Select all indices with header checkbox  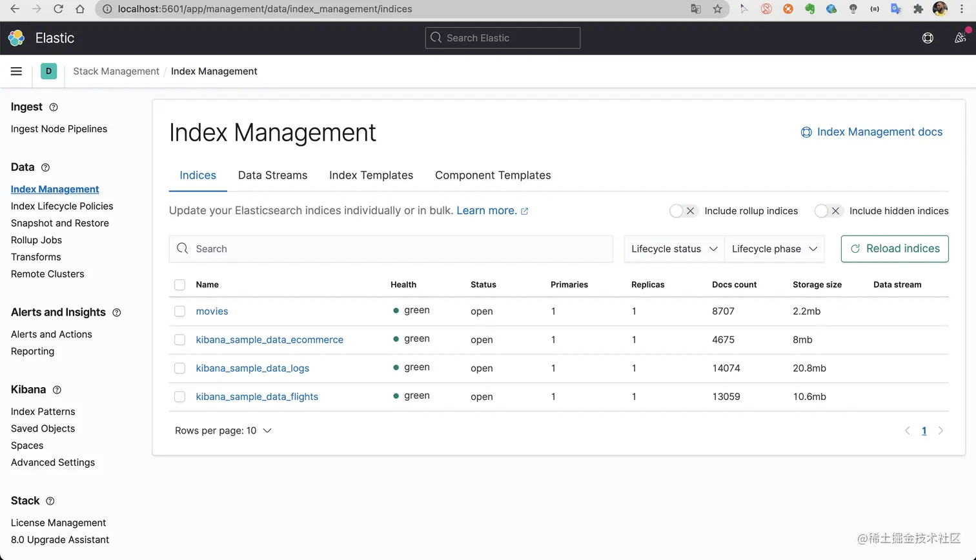[x=180, y=285]
